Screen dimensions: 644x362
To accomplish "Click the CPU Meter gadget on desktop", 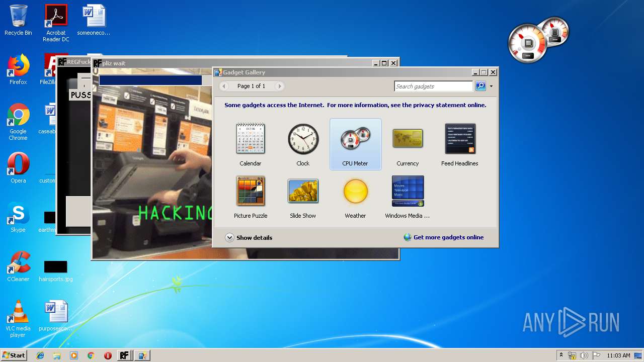I will [x=537, y=40].
